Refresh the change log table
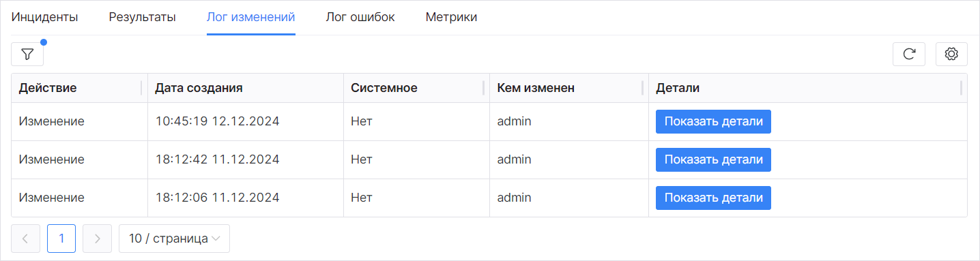Image resolution: width=980 pixels, height=261 pixels. coord(909,54)
